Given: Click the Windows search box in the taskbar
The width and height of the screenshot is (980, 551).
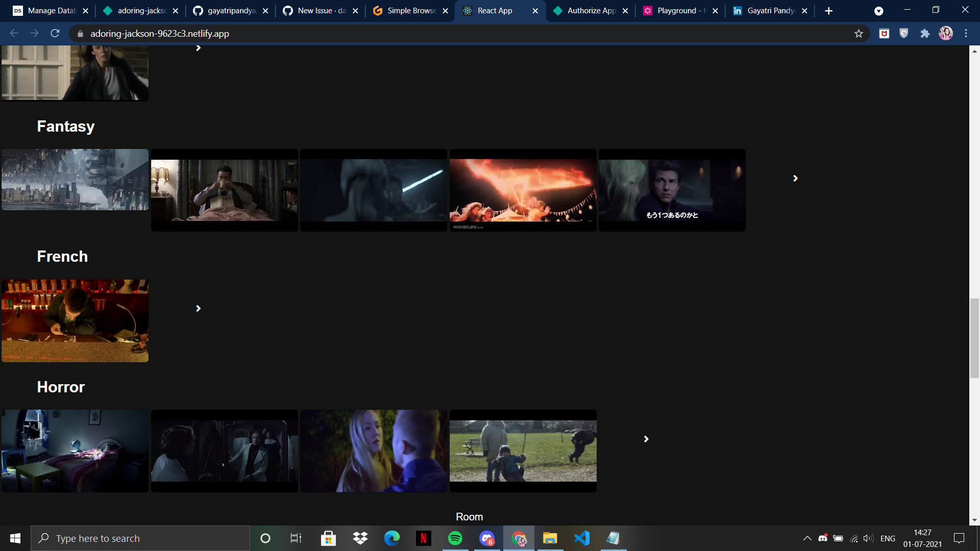Looking at the screenshot, I should (x=140, y=538).
